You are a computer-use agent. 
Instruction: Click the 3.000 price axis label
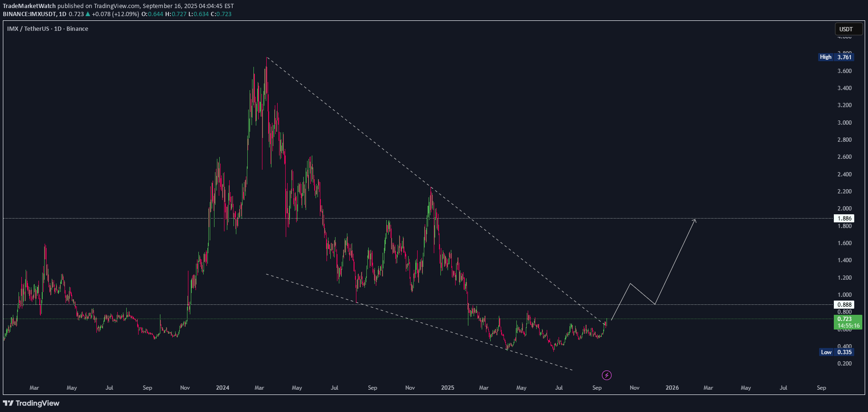(844, 123)
